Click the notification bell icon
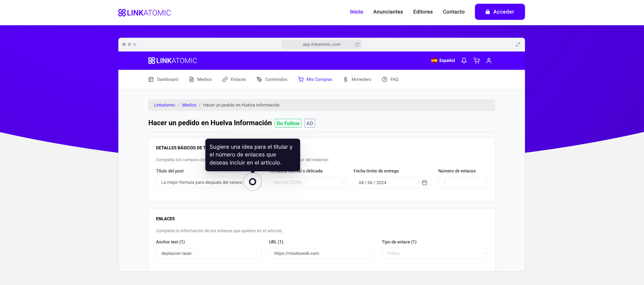Image resolution: width=644 pixels, height=285 pixels. coord(464,61)
